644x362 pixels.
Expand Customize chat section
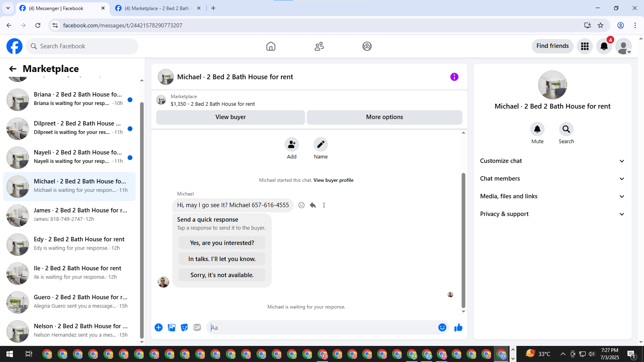tap(552, 161)
